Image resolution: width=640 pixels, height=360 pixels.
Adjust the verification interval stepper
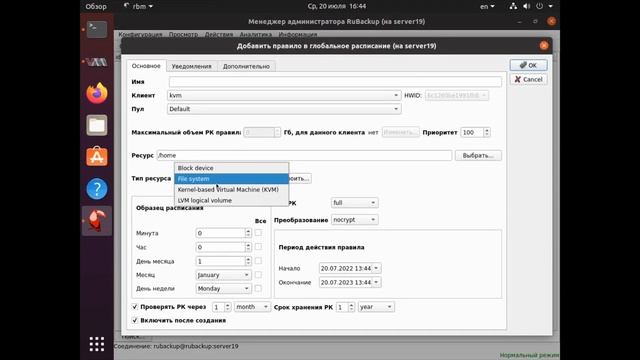point(227,307)
